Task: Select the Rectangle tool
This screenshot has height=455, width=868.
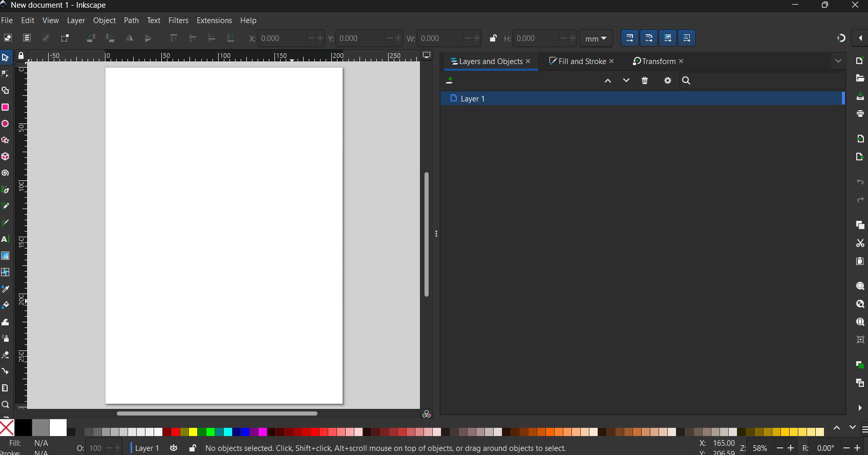Action: pyautogui.click(x=6, y=108)
